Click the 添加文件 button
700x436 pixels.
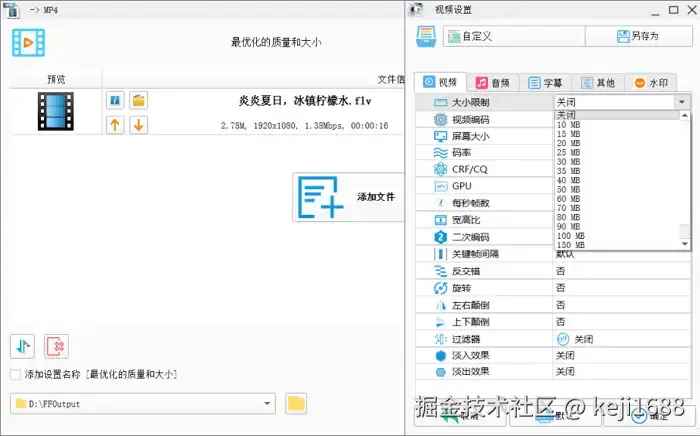click(348, 197)
